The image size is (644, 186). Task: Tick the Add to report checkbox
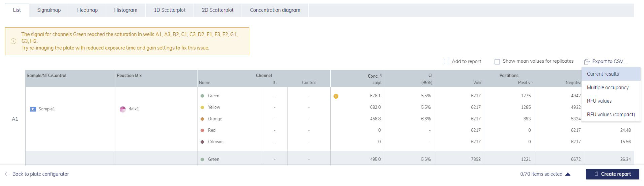tap(447, 61)
